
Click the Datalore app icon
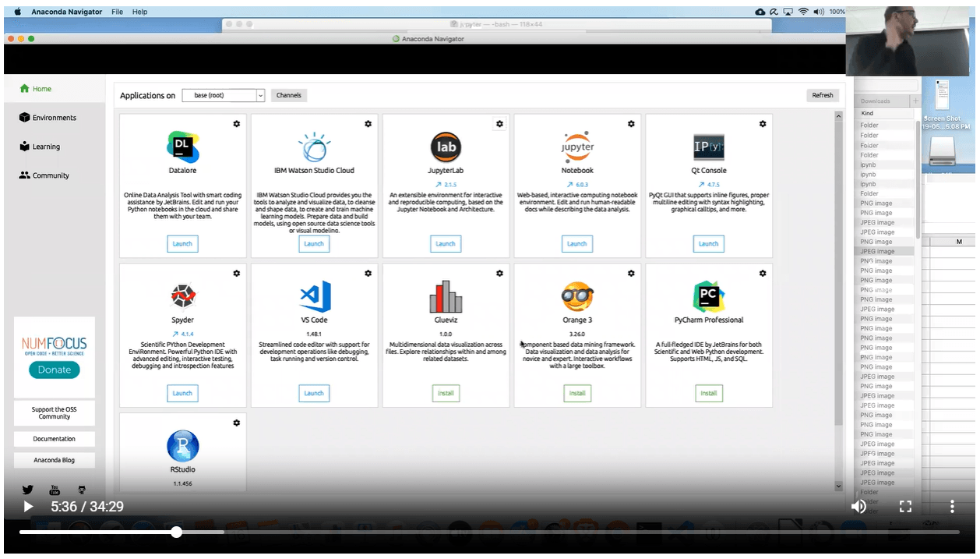[x=182, y=146]
